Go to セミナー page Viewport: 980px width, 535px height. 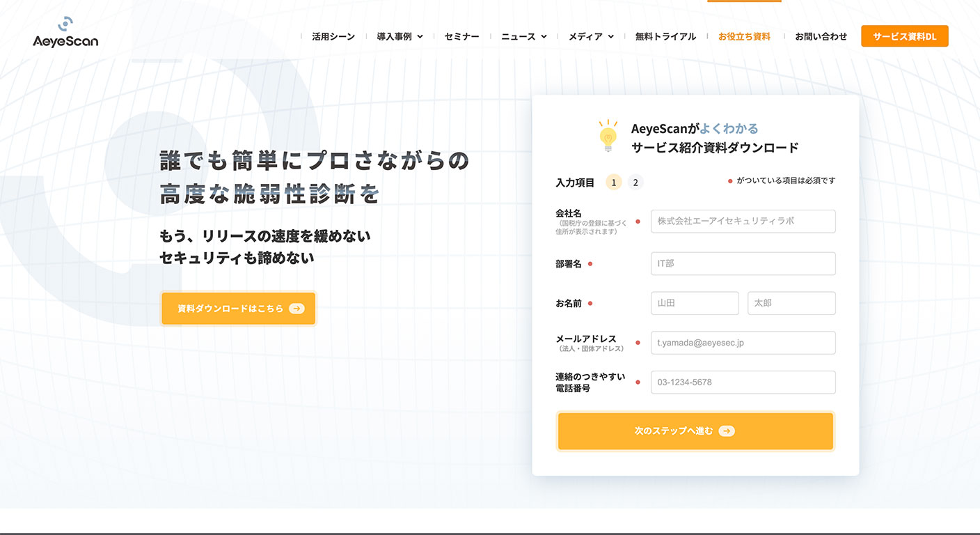point(461,36)
